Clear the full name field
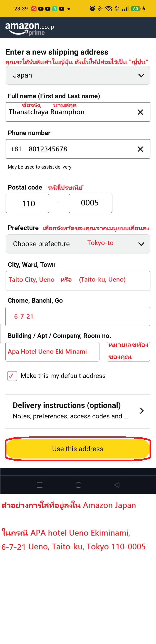Image resolution: width=156 pixels, height=644 pixels. point(140,112)
